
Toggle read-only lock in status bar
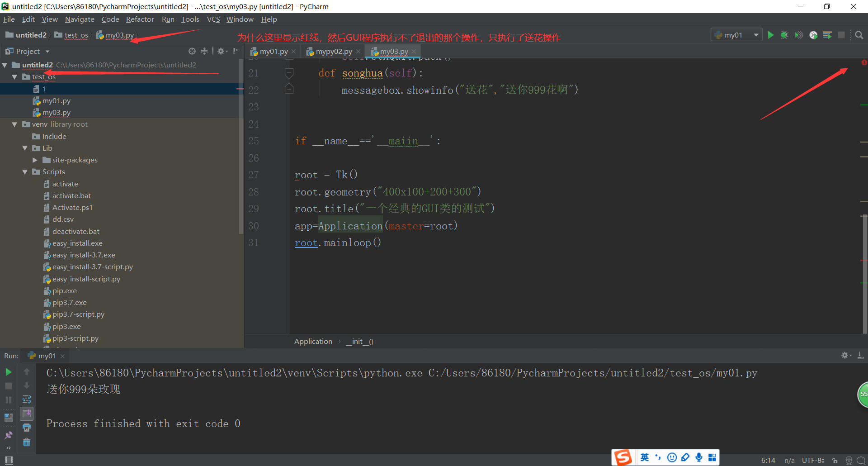[835, 461]
